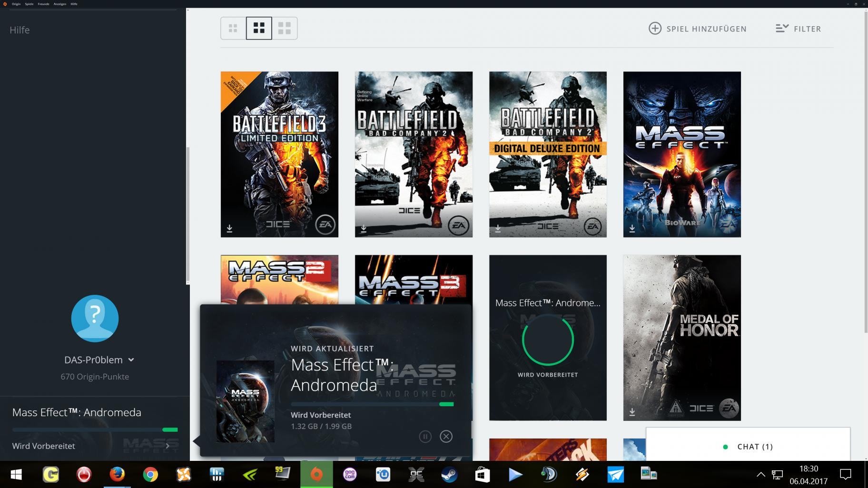Open Google Chrome from the taskbar
Image resolution: width=868 pixels, height=488 pixels.
(150, 474)
